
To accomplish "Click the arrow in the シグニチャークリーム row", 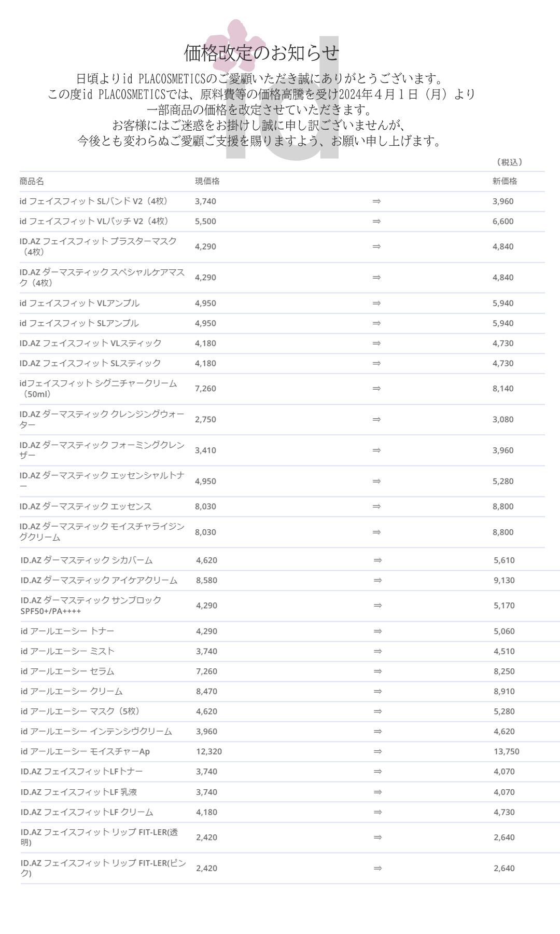I will 376,389.
